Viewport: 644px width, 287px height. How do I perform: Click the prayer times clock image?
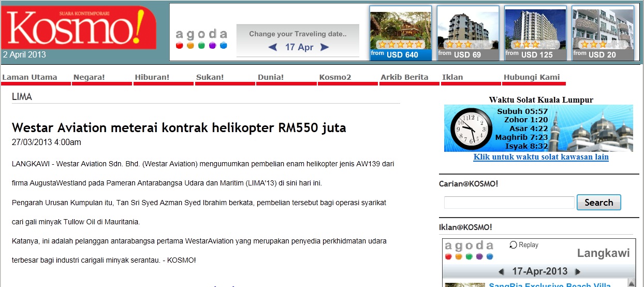pyautogui.click(x=472, y=128)
